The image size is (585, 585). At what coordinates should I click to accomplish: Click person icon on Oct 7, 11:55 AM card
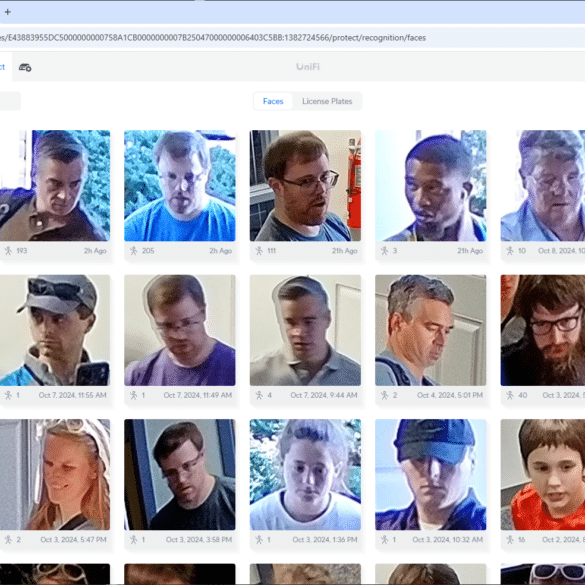[8, 395]
